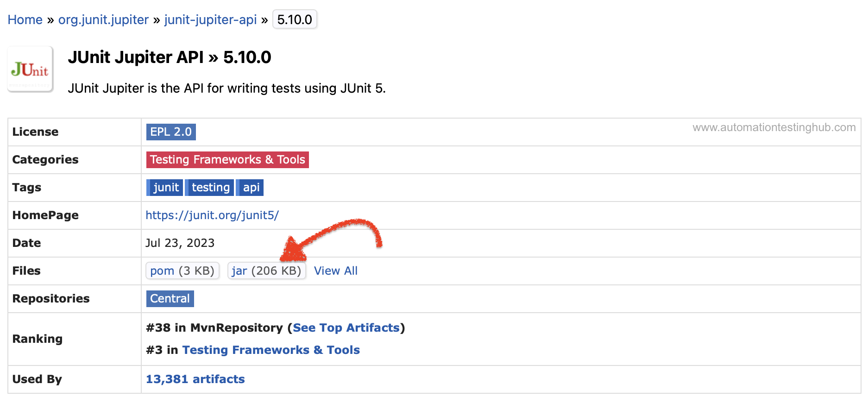The image size is (868, 403).
Task: View the 13,381 artifacts usage link
Action: click(x=195, y=379)
